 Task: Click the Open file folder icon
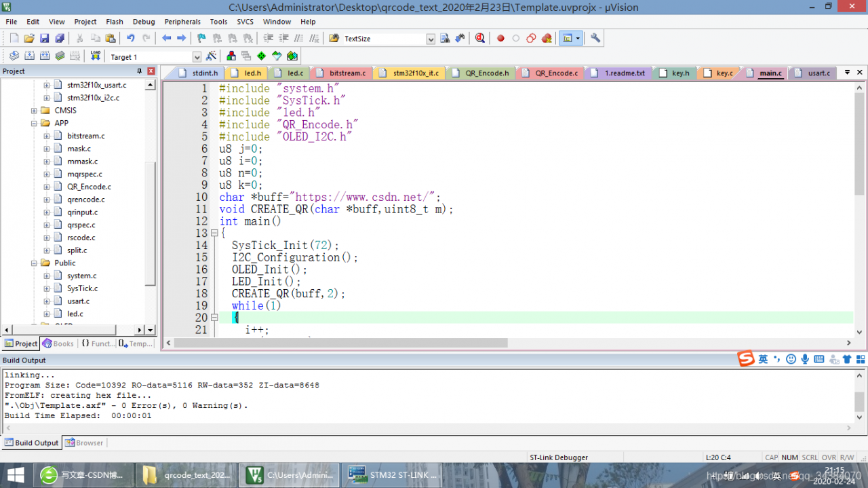click(x=28, y=39)
